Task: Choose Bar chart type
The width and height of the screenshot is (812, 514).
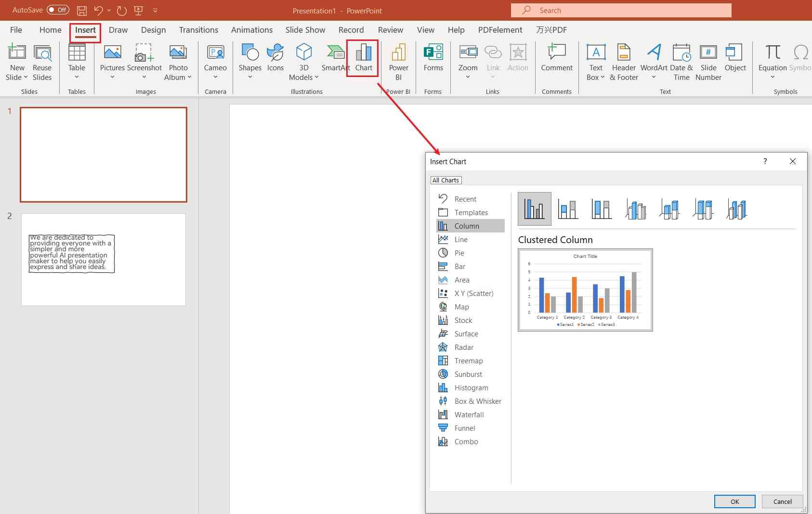Action: coord(471,266)
